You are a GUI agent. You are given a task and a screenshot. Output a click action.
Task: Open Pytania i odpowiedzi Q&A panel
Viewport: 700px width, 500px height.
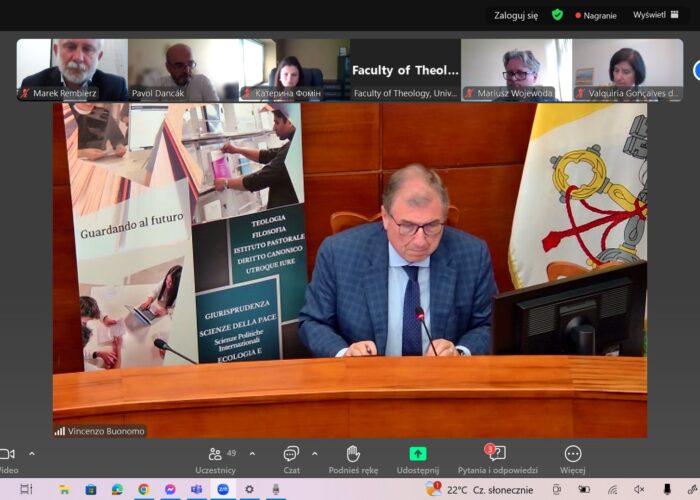click(x=497, y=459)
